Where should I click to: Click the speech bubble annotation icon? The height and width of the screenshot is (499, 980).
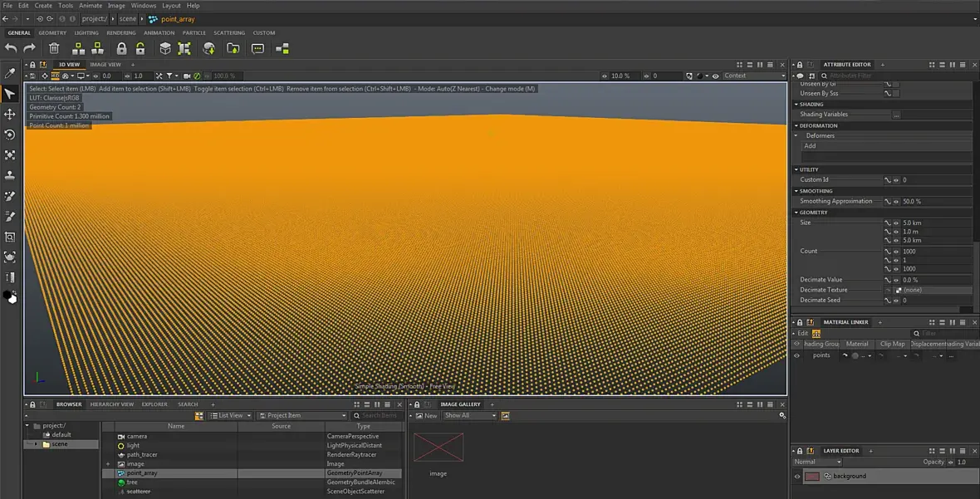257,49
